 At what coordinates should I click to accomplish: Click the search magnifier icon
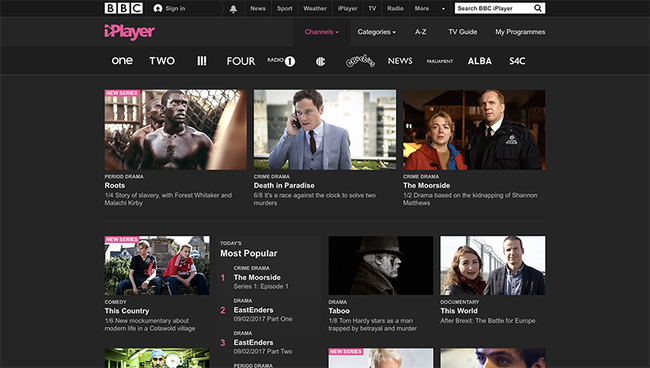tap(538, 8)
